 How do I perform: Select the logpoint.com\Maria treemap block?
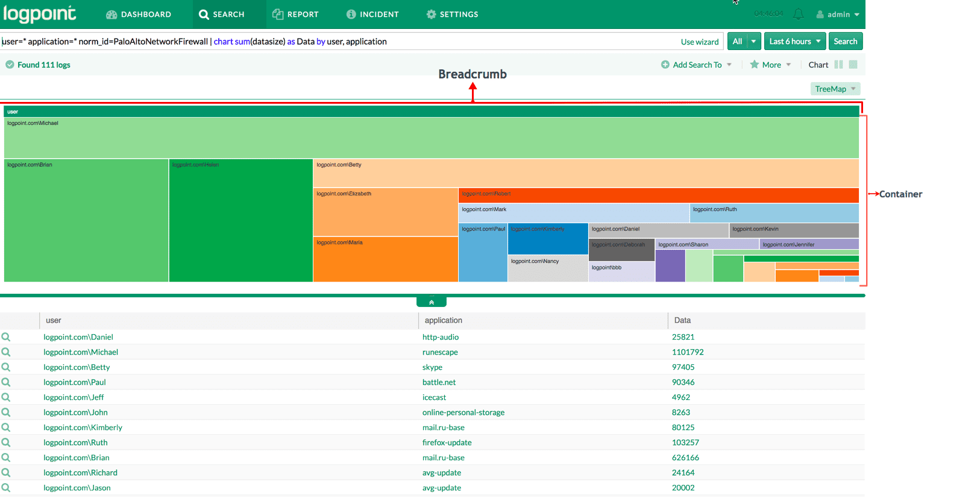(x=386, y=259)
